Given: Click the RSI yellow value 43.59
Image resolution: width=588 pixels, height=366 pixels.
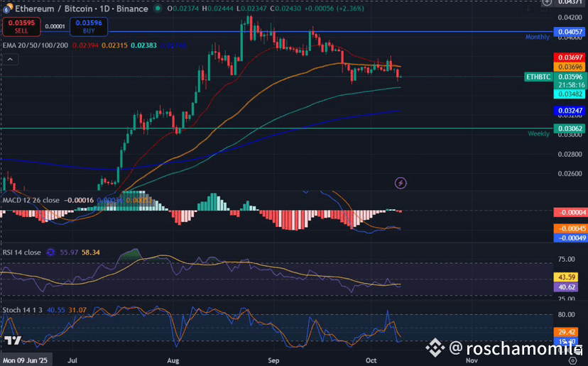Looking at the screenshot, I should (566, 277).
